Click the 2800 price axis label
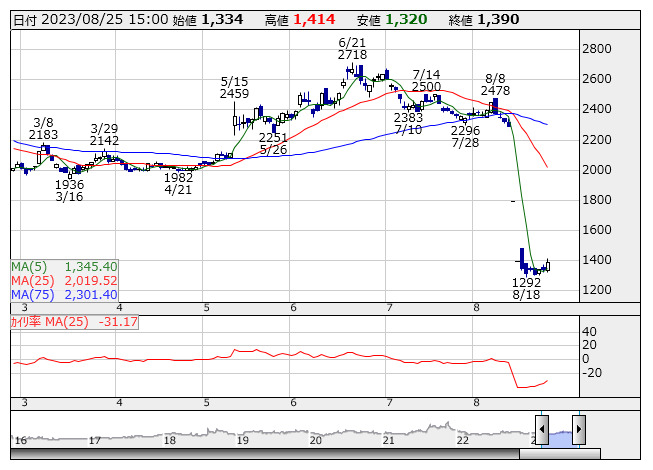653x470 pixels. tap(596, 49)
